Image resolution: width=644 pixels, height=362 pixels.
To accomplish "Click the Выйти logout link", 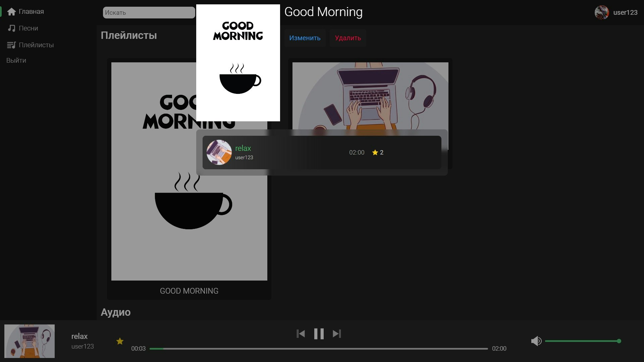I will tap(16, 60).
